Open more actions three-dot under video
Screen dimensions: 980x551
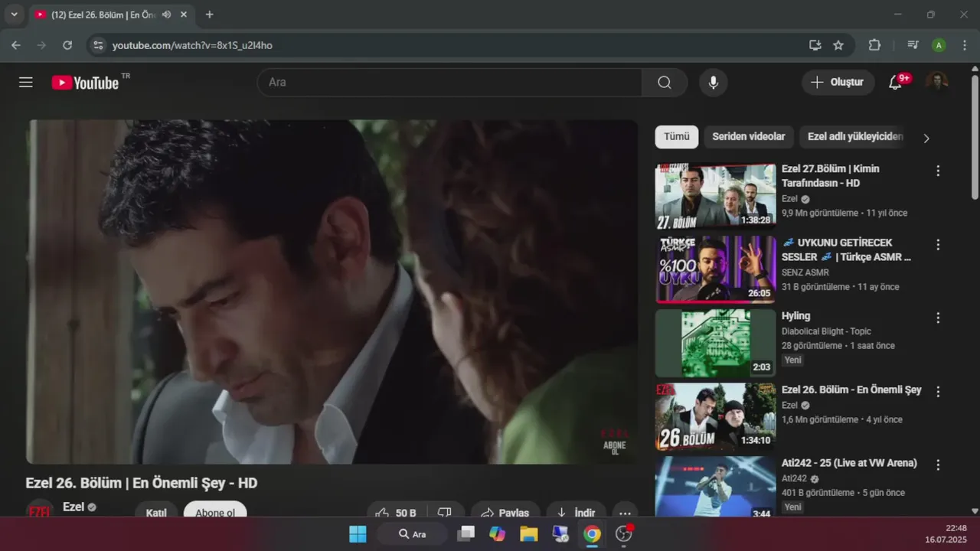625,512
